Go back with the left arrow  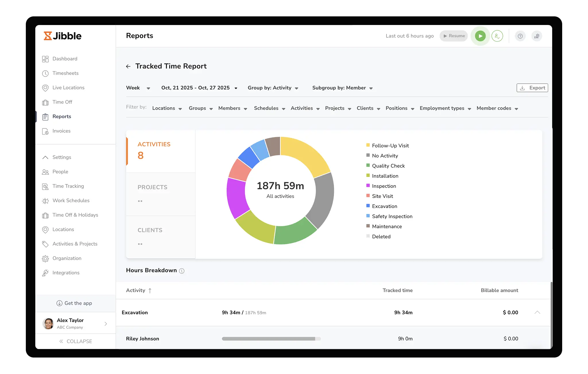click(128, 66)
